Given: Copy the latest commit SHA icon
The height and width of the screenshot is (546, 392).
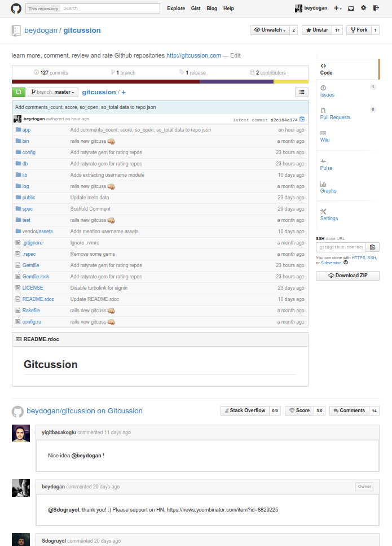Looking at the screenshot, I should [x=302, y=119].
